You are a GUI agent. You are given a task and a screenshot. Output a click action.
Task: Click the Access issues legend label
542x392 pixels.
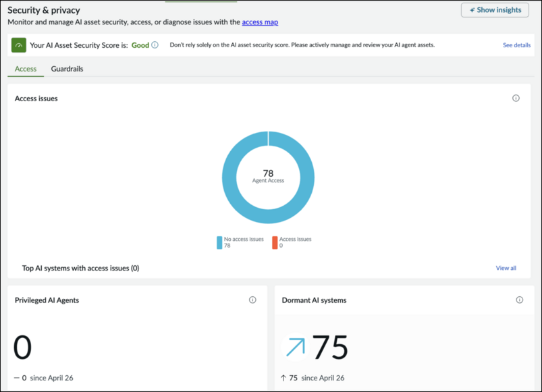(x=295, y=239)
